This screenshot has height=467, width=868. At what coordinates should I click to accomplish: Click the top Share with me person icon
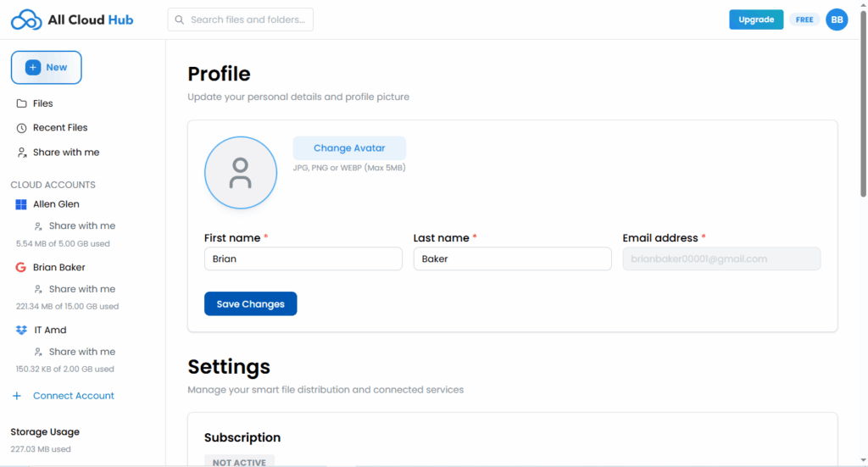pos(21,153)
